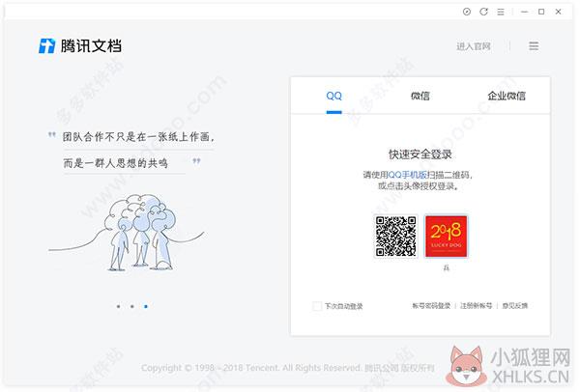Close the Tencent Docs window
This screenshot has height=392, width=580.
pos(558,12)
